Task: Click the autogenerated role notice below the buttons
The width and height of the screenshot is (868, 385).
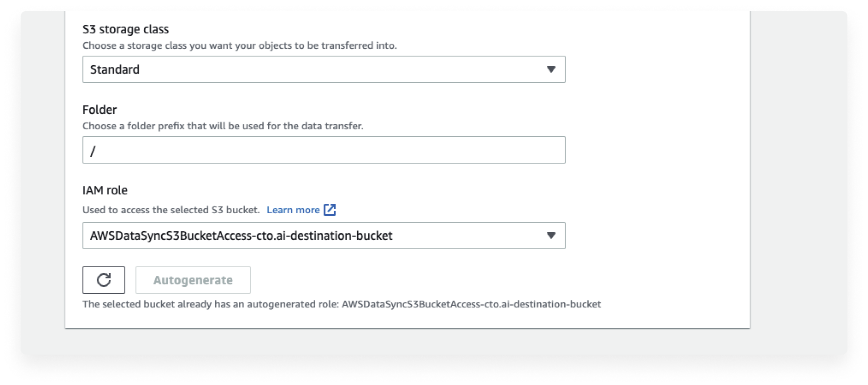Action: coord(342,304)
